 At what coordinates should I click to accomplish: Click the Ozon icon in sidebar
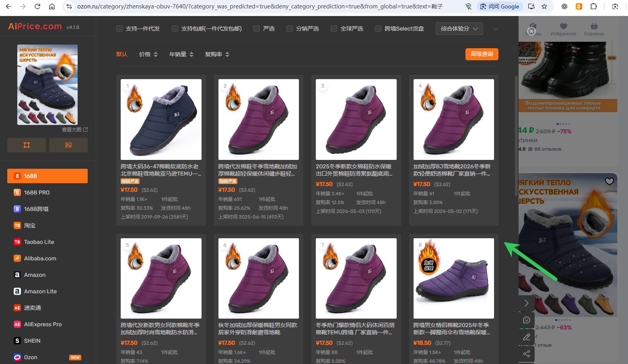click(x=17, y=357)
